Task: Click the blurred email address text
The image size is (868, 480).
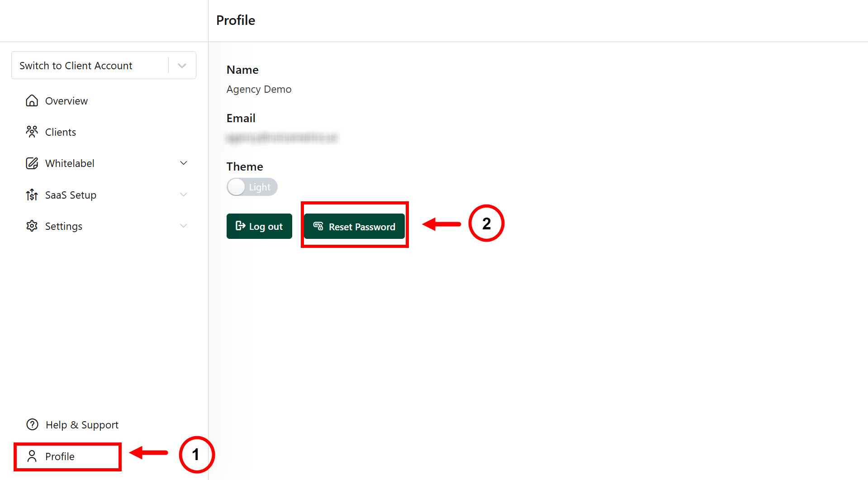Action: click(282, 138)
